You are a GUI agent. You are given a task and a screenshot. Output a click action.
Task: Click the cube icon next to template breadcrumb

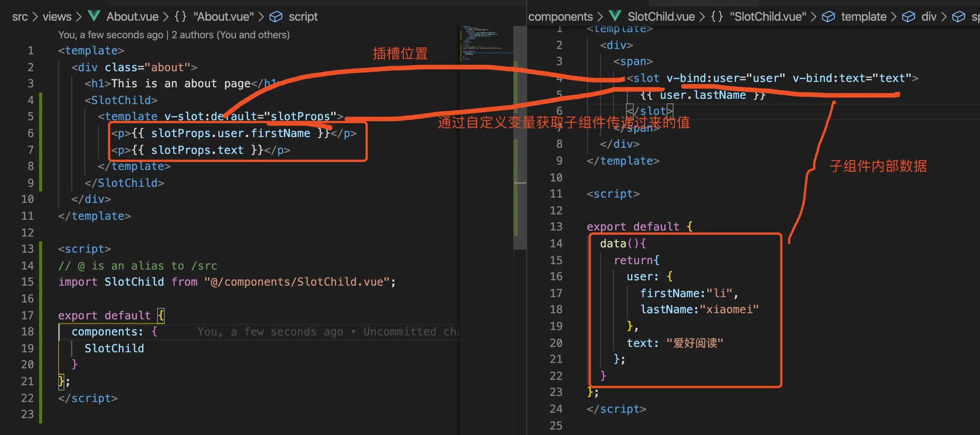(828, 16)
